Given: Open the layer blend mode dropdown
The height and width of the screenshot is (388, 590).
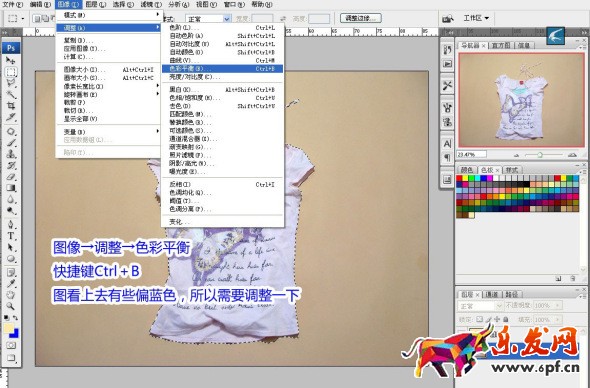Looking at the screenshot, I should (x=480, y=306).
